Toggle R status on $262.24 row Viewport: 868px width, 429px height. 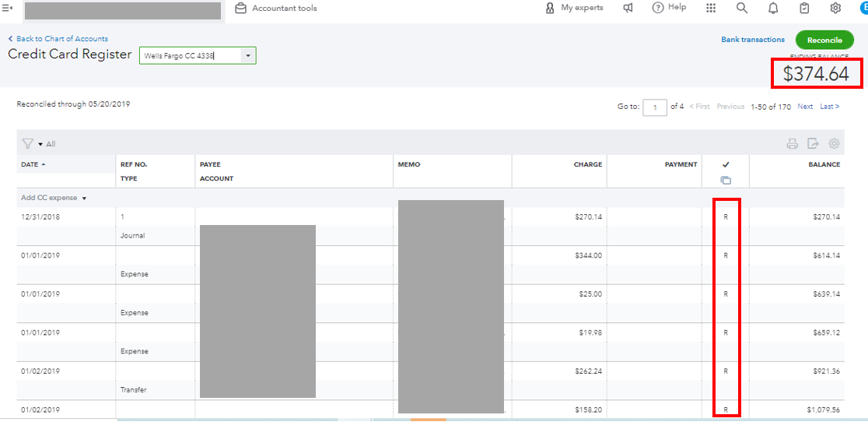coord(726,371)
